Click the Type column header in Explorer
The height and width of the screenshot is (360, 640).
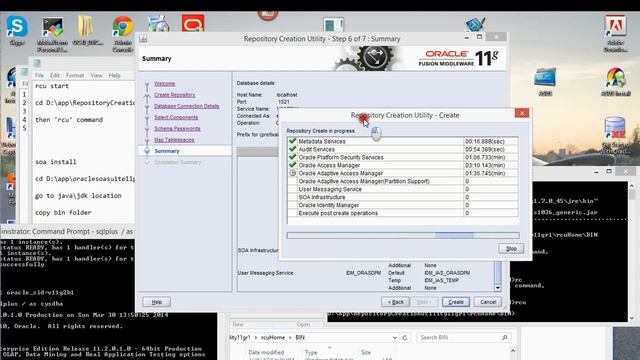pyautogui.click(x=311, y=352)
